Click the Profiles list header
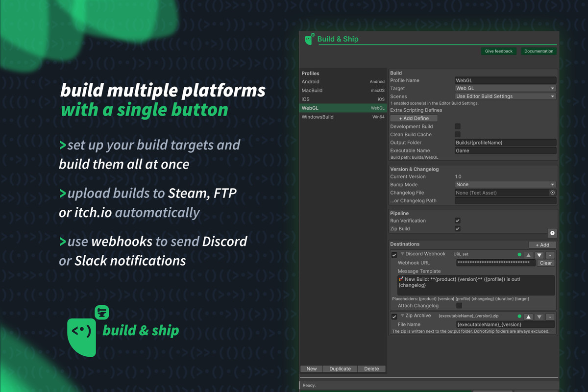Viewport: 588px width, 392px height. point(310,73)
